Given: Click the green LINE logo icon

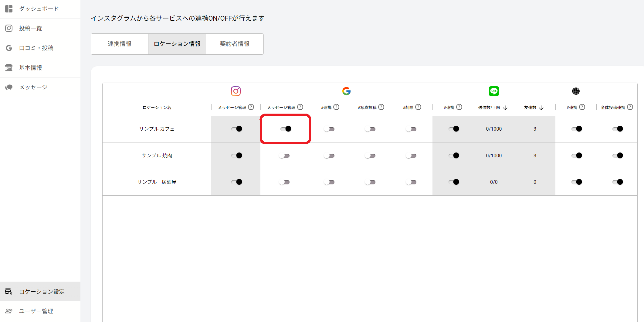Looking at the screenshot, I should pyautogui.click(x=494, y=91).
